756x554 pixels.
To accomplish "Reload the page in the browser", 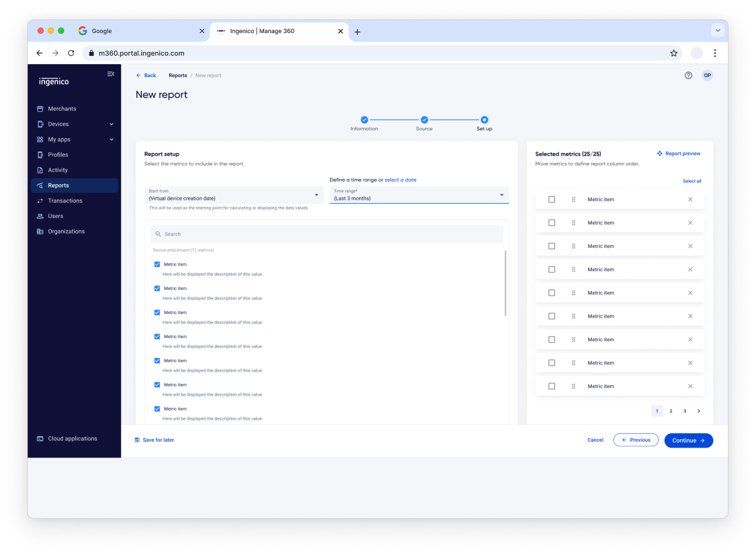I will click(71, 53).
